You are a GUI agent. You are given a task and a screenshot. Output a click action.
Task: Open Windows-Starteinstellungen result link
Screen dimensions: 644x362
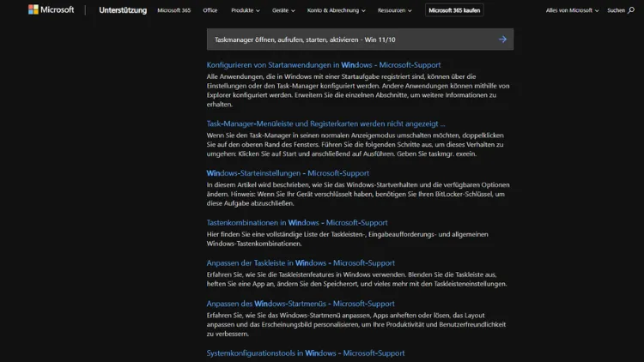pos(288,173)
